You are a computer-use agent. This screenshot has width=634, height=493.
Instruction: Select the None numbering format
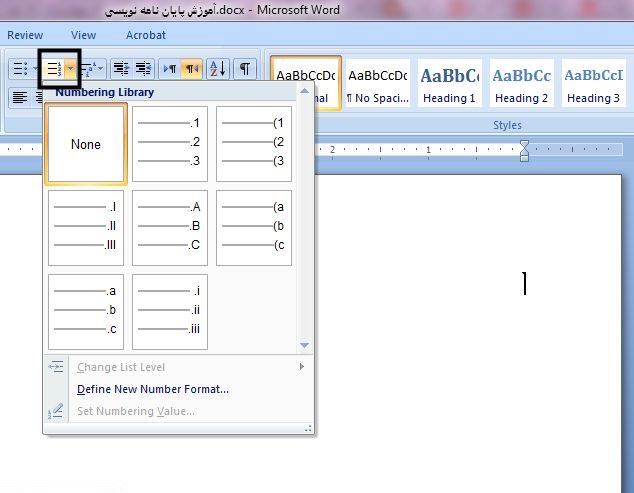(x=86, y=144)
